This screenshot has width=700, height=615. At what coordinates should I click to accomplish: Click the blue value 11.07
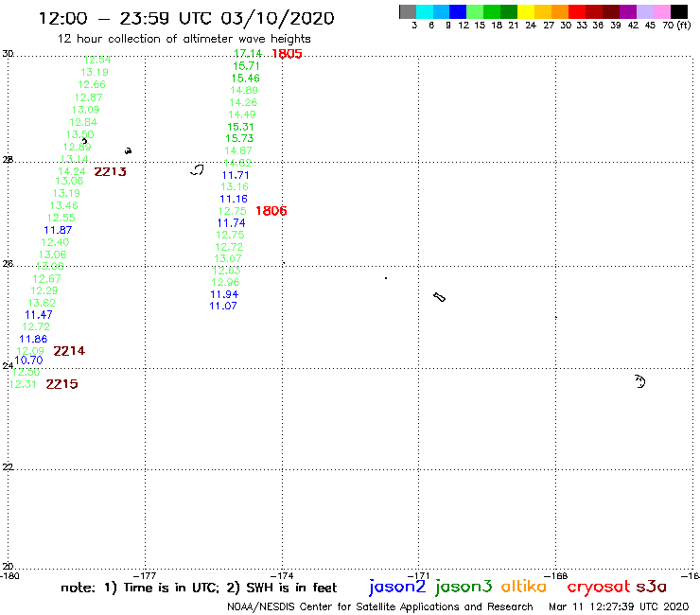point(222,307)
